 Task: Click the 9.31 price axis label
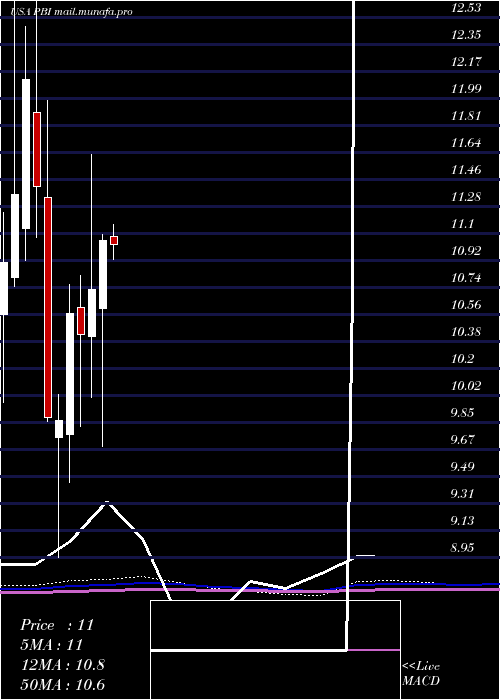point(462,494)
